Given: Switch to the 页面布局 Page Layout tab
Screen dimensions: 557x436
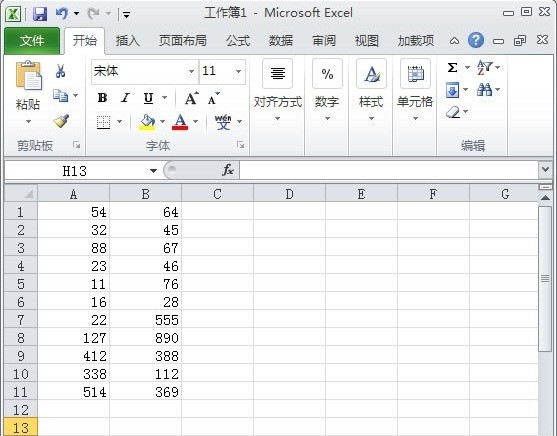Looking at the screenshot, I should click(x=183, y=41).
